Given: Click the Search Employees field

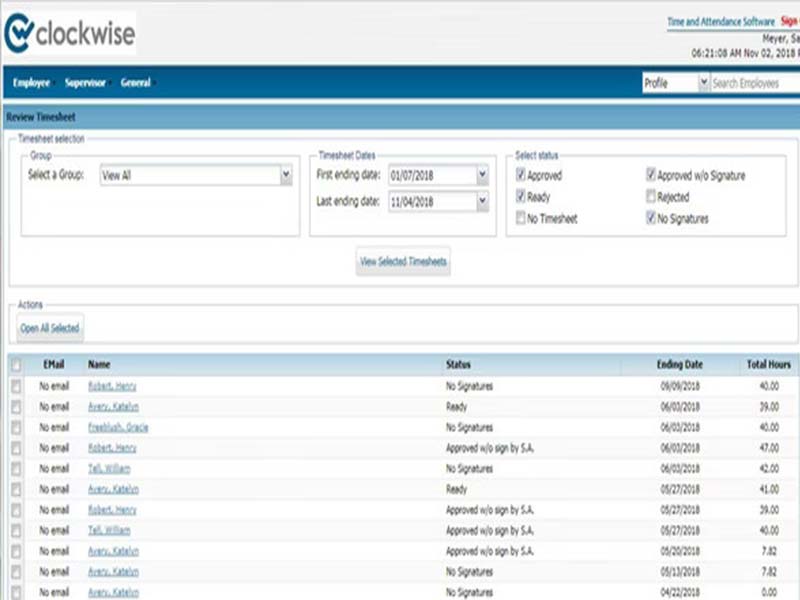Looking at the screenshot, I should click(753, 84).
